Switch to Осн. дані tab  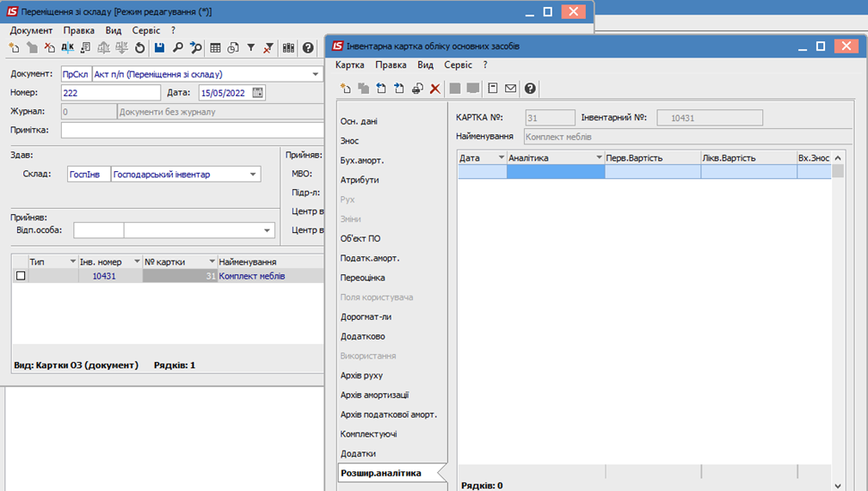(x=359, y=121)
